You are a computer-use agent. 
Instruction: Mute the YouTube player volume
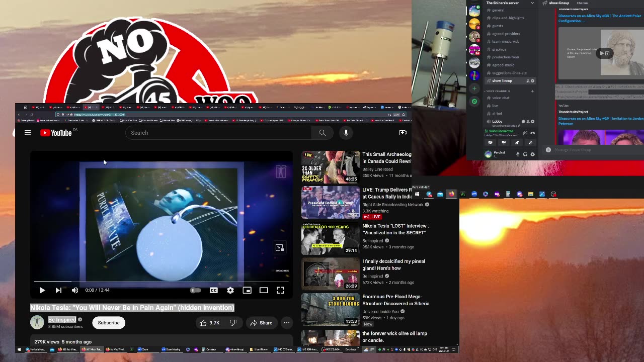pos(75,290)
